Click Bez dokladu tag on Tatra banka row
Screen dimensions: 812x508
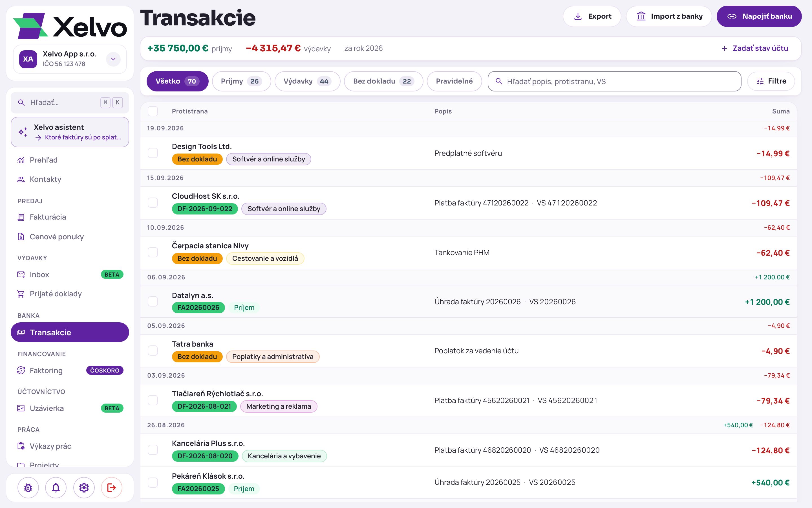197,356
